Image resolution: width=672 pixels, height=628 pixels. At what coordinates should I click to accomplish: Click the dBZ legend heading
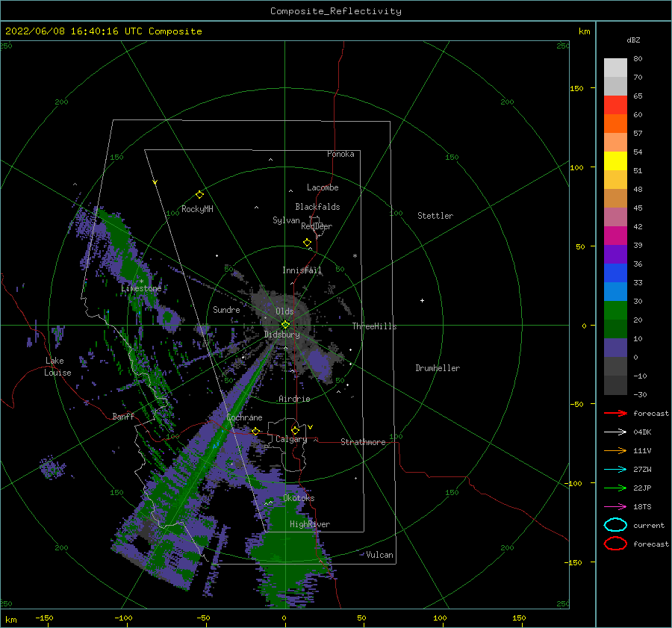click(633, 40)
